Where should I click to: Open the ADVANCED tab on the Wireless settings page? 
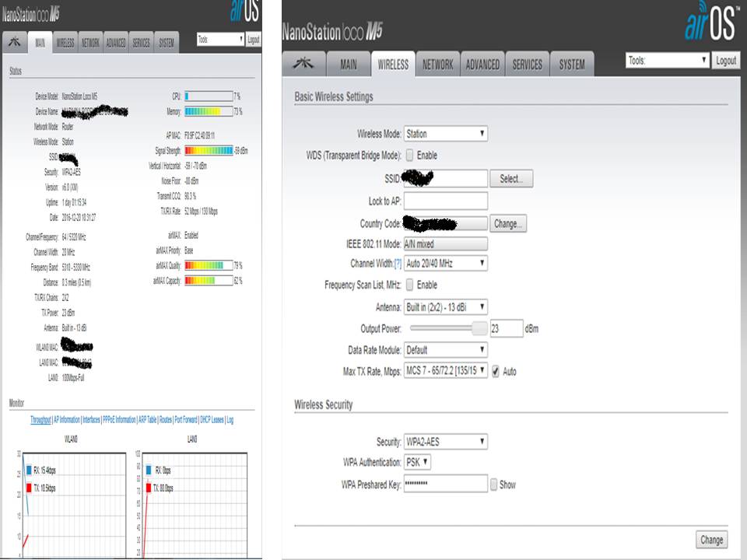click(x=482, y=65)
